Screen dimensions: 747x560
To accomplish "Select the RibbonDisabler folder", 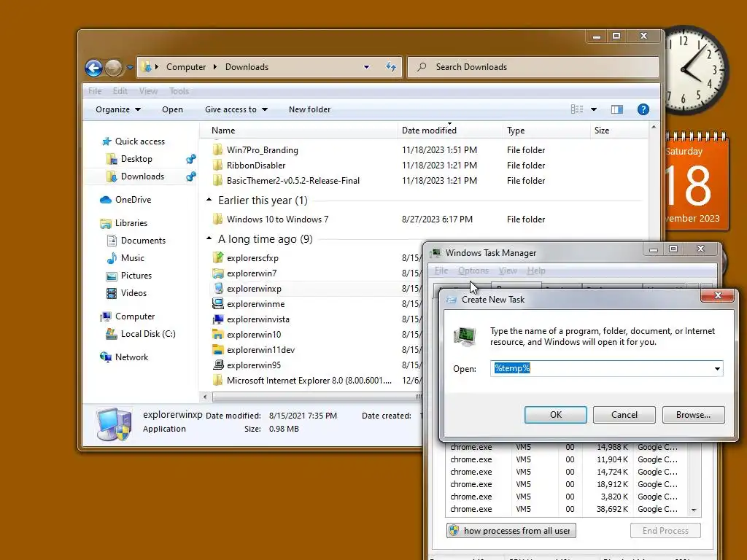I will 256,166.
